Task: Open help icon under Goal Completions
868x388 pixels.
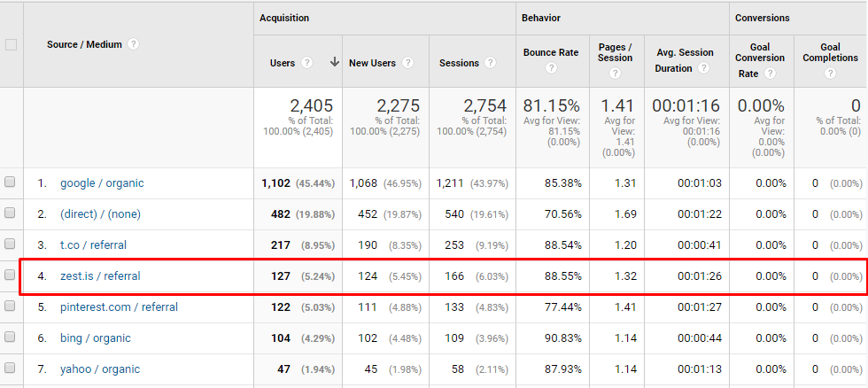Action: click(830, 73)
